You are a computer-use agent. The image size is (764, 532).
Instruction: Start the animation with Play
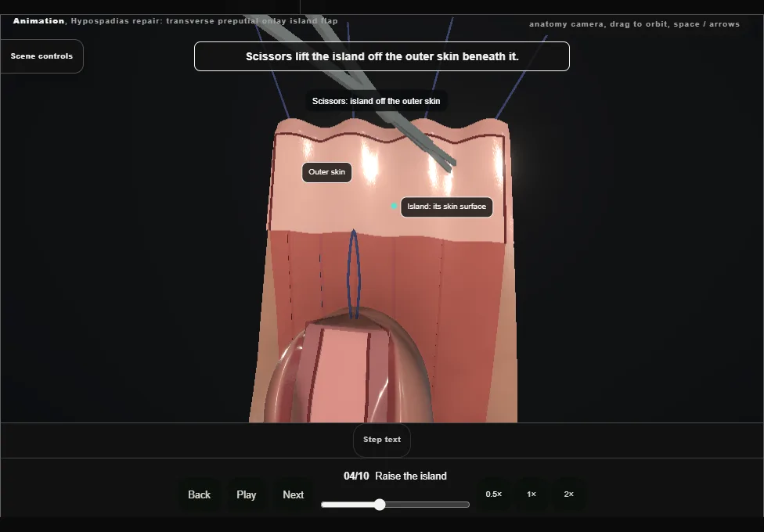pyautogui.click(x=247, y=494)
